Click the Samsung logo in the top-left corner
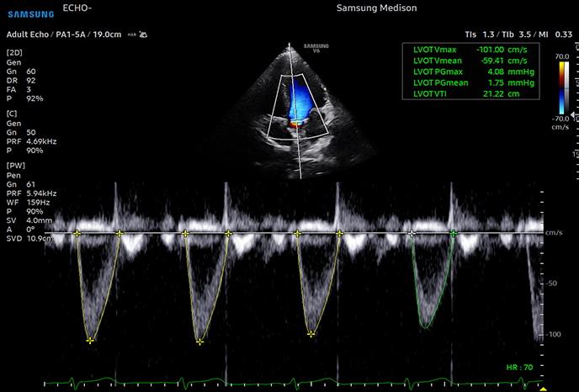Image resolution: width=579 pixels, height=392 pixels. (32, 11)
